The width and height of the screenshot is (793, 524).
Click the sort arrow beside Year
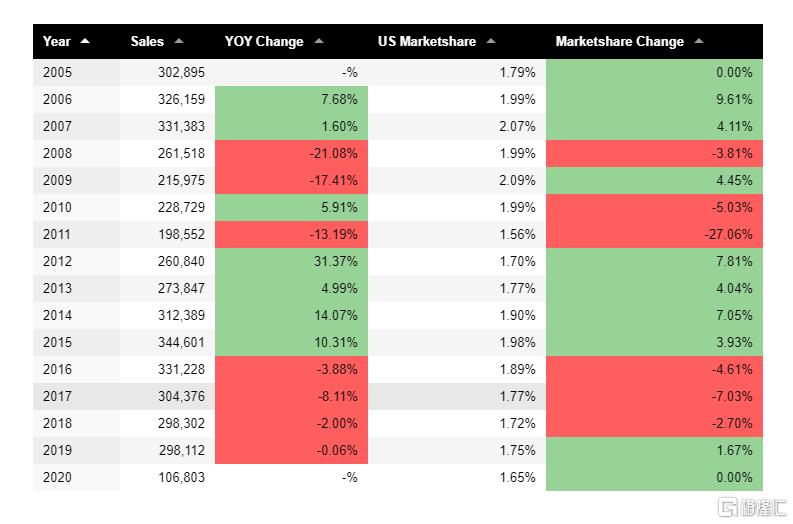coord(85,41)
